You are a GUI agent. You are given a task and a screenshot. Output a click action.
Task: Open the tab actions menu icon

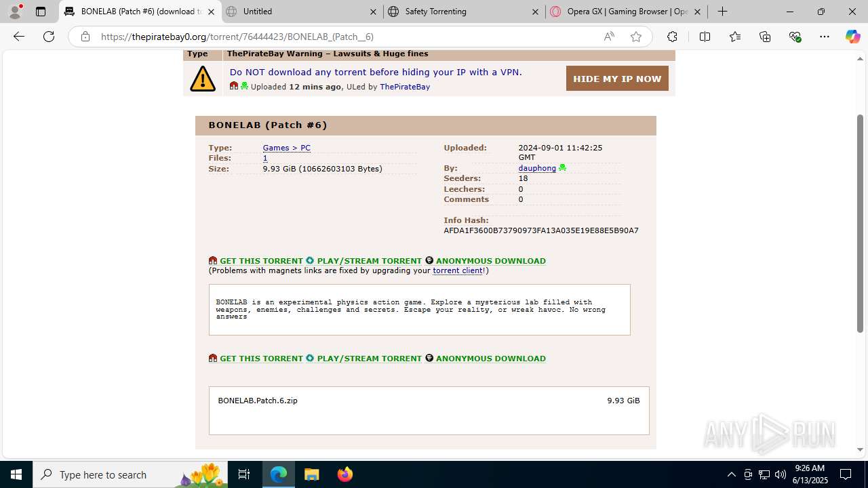click(x=41, y=12)
